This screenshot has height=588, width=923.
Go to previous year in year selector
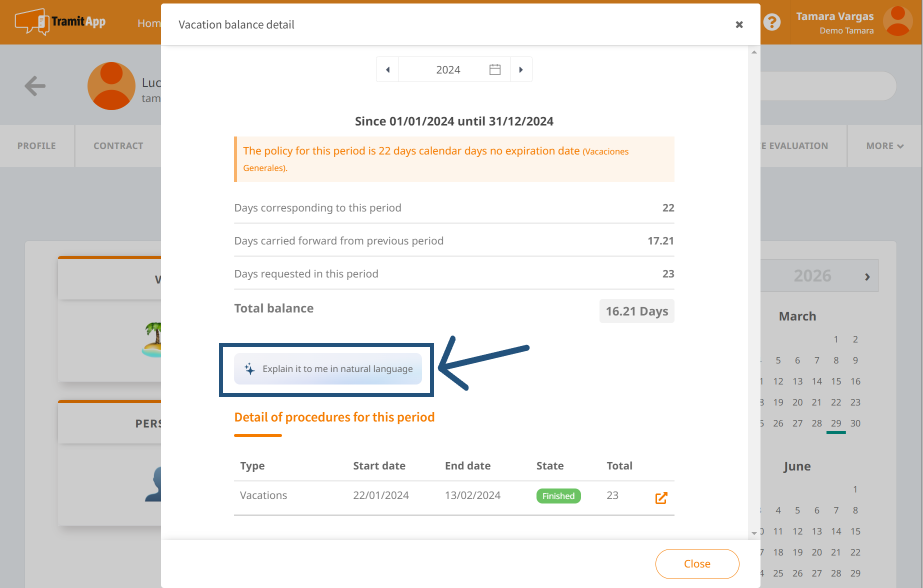tap(388, 70)
